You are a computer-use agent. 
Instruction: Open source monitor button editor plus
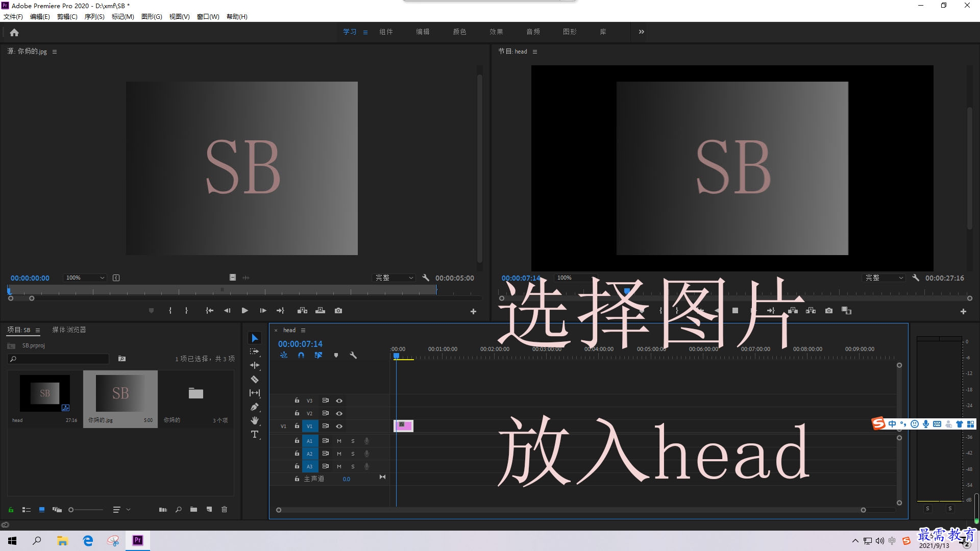(473, 311)
